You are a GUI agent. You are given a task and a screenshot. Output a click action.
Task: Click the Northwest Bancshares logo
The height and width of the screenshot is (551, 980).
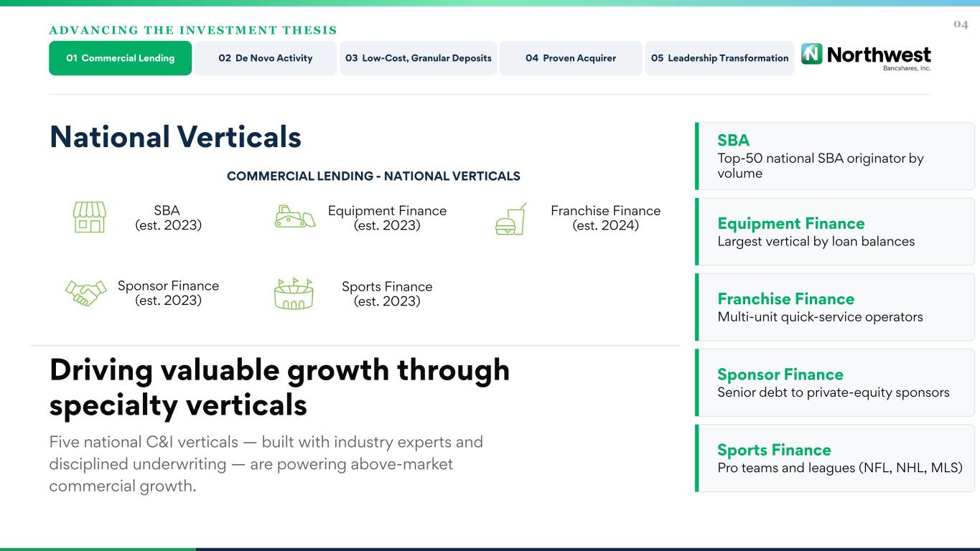pos(866,57)
